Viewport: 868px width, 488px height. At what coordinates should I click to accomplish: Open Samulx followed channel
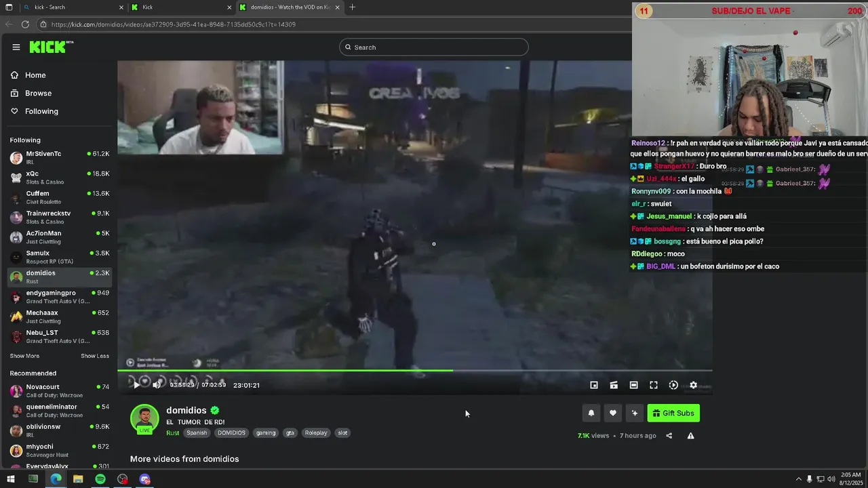[x=60, y=257]
